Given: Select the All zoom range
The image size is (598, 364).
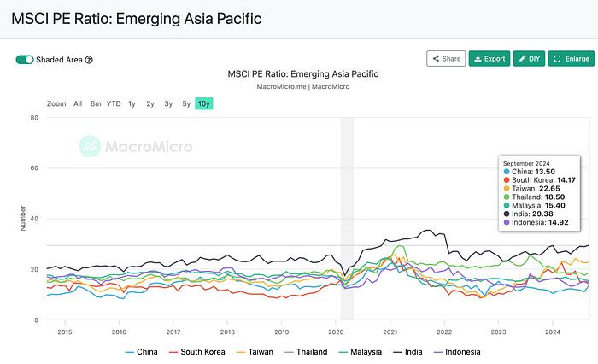Looking at the screenshot, I should pyautogui.click(x=78, y=103).
